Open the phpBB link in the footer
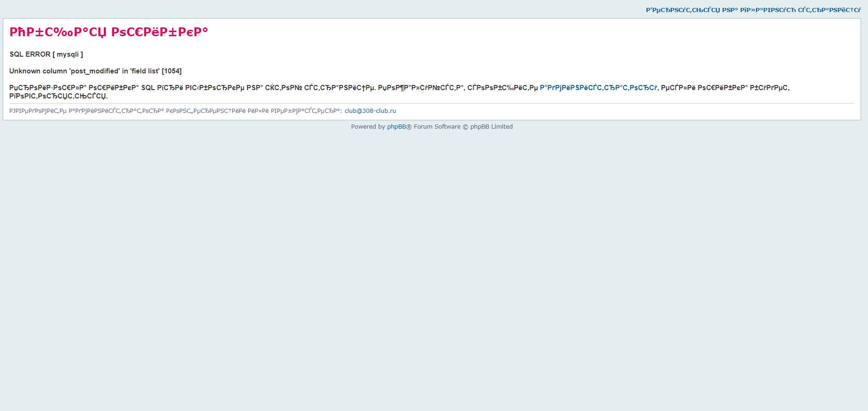The image size is (868, 411). (396, 127)
